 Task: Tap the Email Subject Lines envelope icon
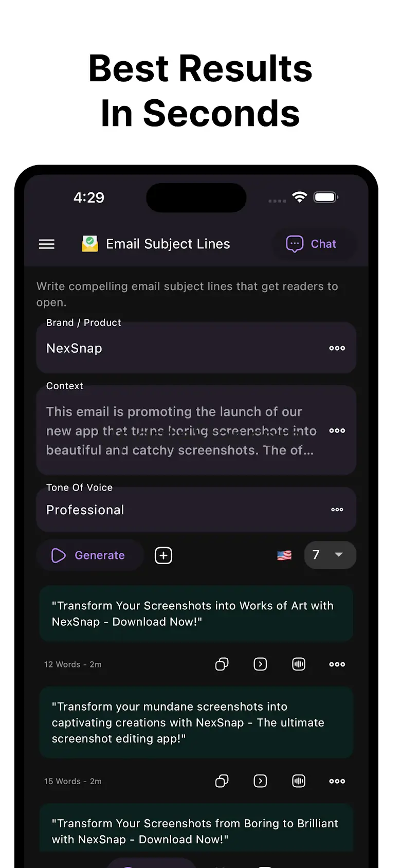tap(90, 244)
